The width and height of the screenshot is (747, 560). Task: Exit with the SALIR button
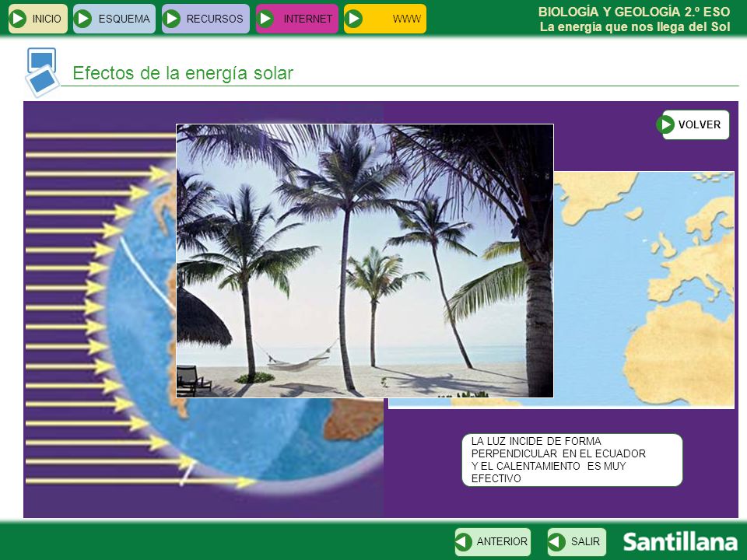point(577,541)
